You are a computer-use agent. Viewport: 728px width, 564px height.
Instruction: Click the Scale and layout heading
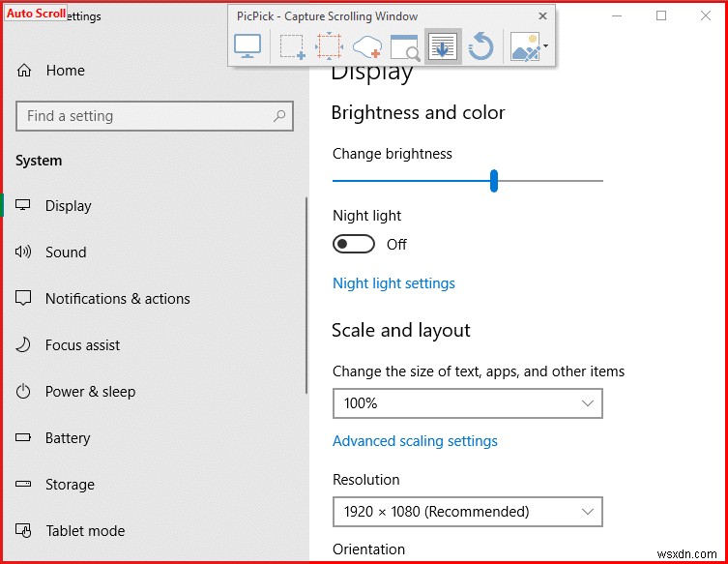coord(400,330)
